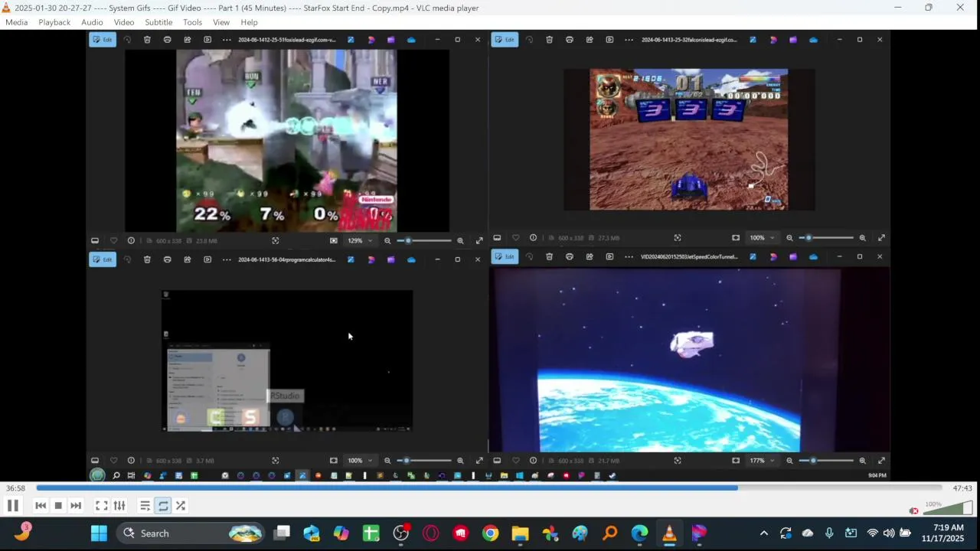Image resolution: width=980 pixels, height=551 pixels.
Task: Toggle VLC fullscreen mode
Action: pyautogui.click(x=101, y=506)
